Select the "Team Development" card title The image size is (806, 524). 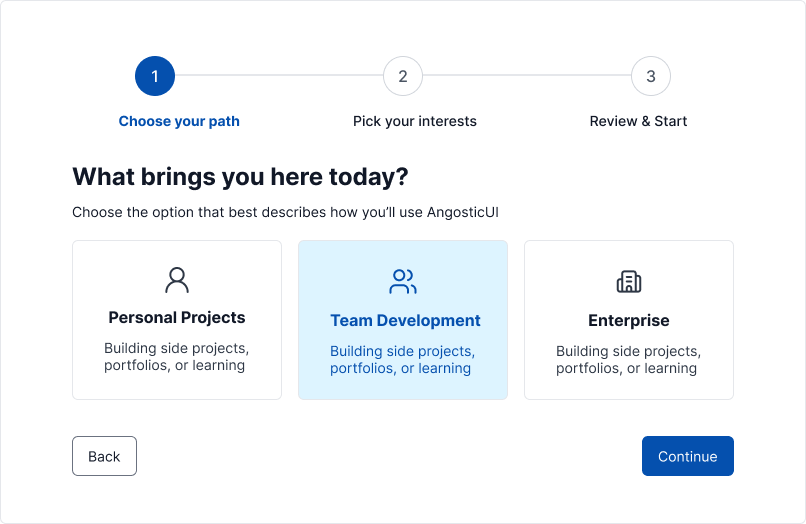[405, 321]
